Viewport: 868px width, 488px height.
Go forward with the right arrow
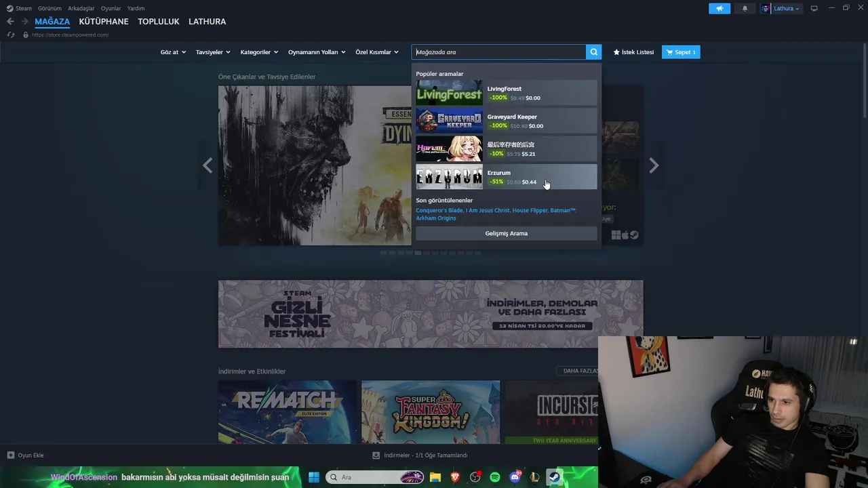coord(24,22)
